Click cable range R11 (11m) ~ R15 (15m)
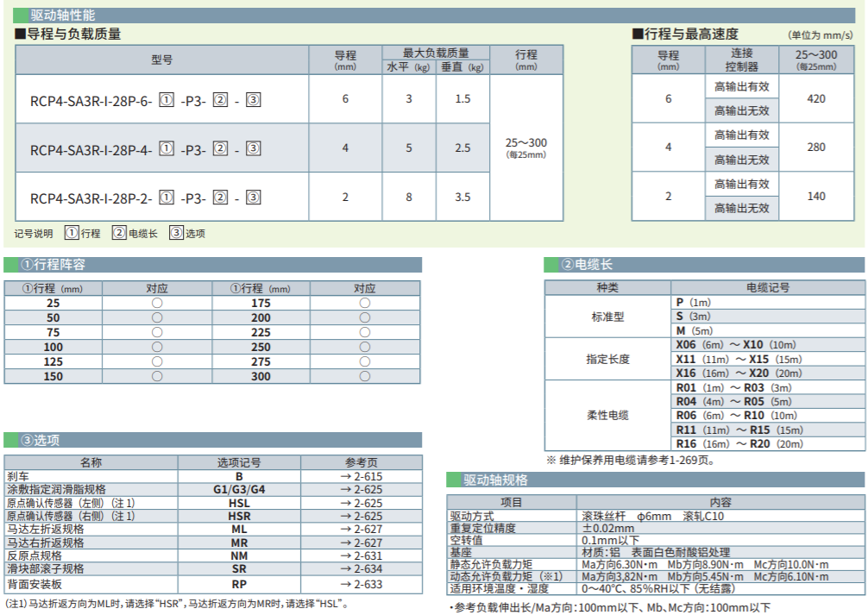The width and height of the screenshot is (868, 615). 739,430
